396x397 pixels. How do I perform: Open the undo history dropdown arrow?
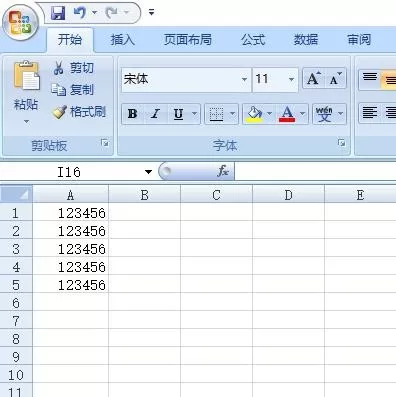point(94,13)
